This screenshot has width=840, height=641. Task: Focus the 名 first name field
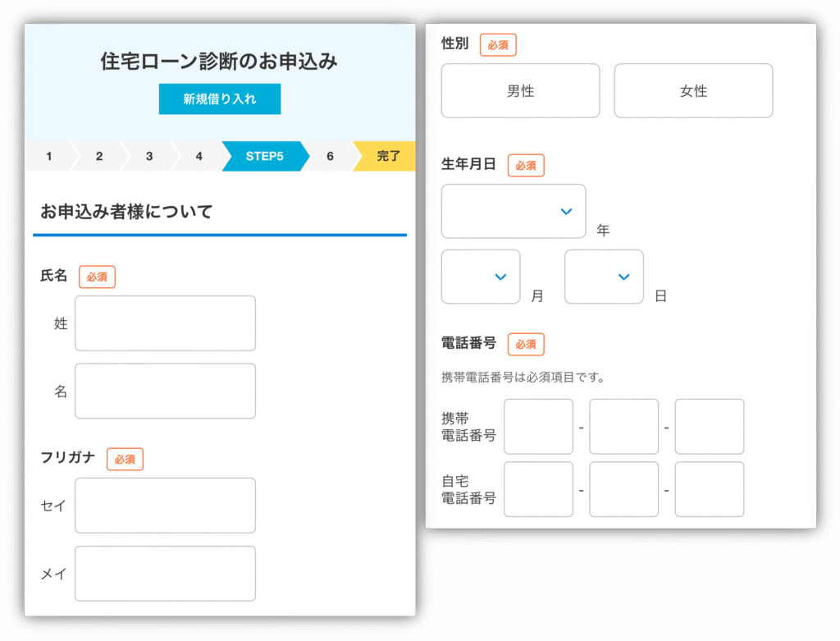click(165, 391)
